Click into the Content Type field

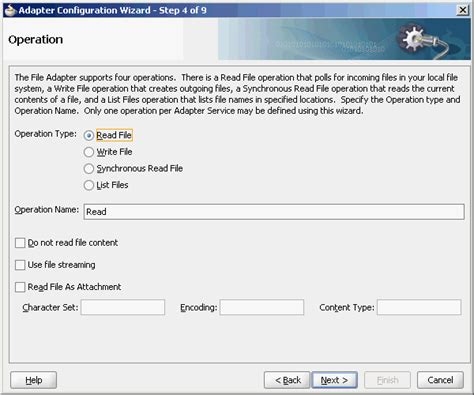(419, 307)
